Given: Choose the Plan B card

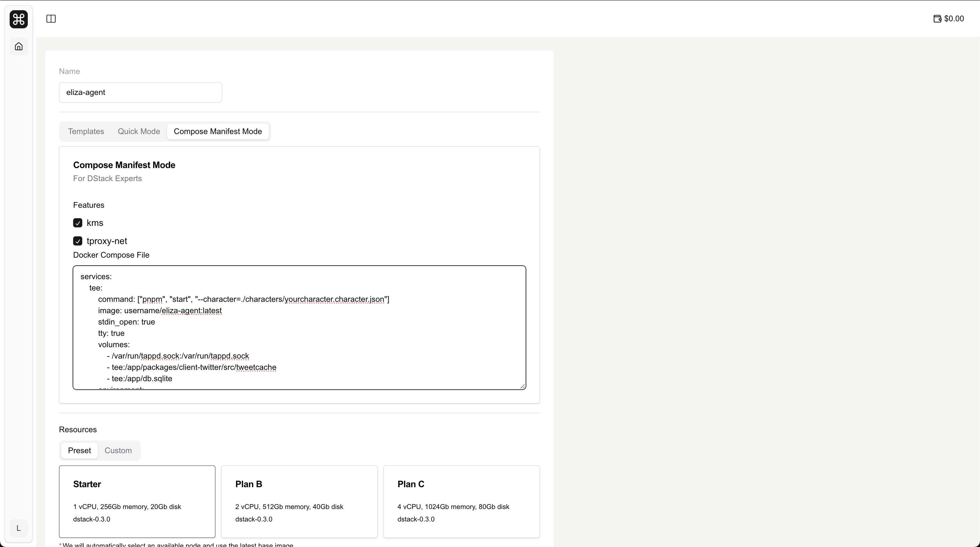Looking at the screenshot, I should [x=299, y=501].
